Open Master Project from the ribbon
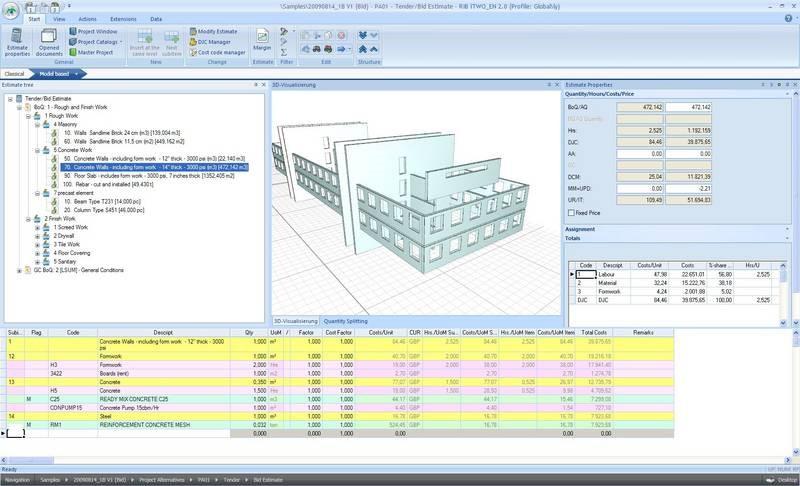This screenshot has height=486, width=800. [91, 52]
